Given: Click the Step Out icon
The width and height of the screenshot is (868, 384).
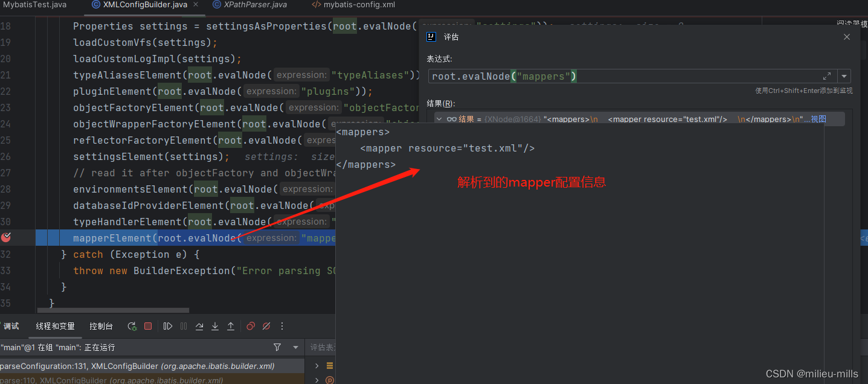Looking at the screenshot, I should pos(231,326).
